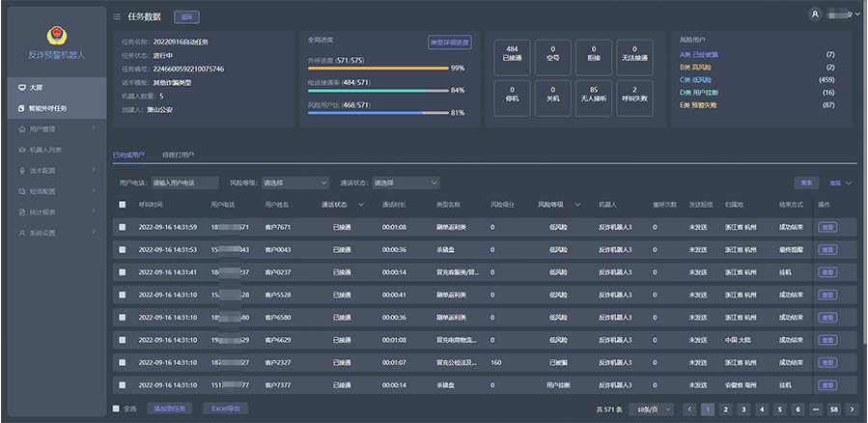Open the 通话状态 filter dropdown
The height and width of the screenshot is (423, 868).
[x=406, y=183]
